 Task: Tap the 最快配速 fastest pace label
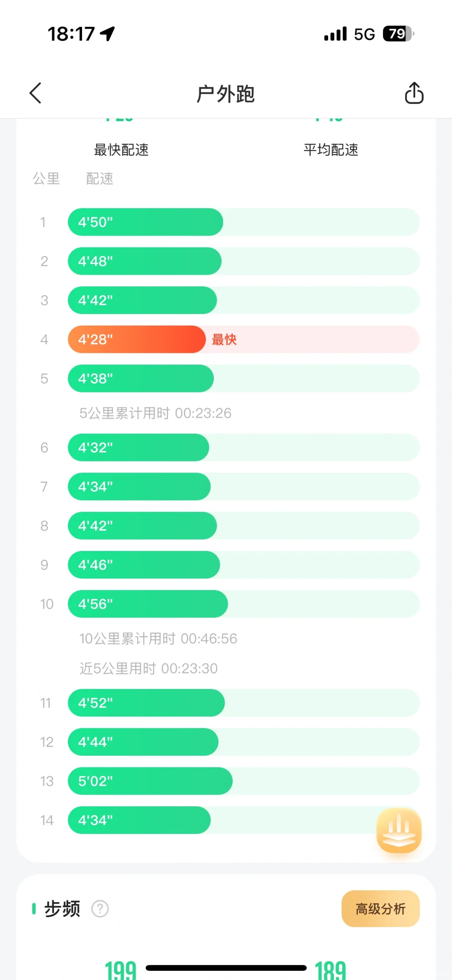pyautogui.click(x=121, y=149)
